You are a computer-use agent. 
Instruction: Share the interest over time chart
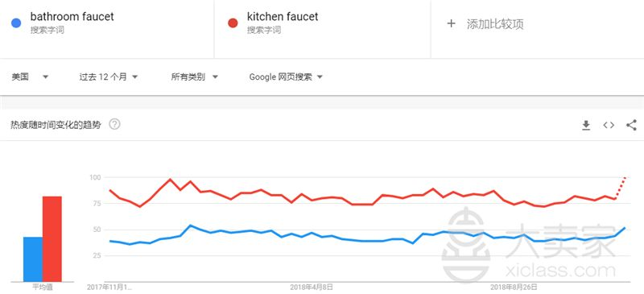631,125
